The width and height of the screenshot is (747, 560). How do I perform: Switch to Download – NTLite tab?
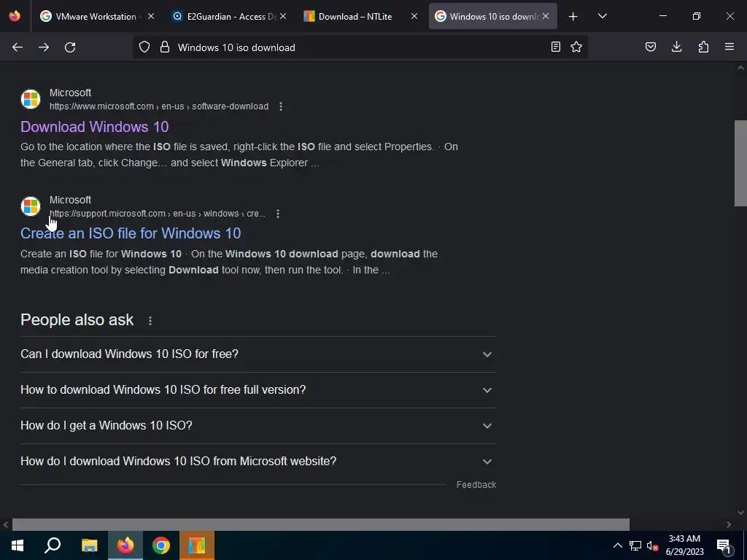355,16
